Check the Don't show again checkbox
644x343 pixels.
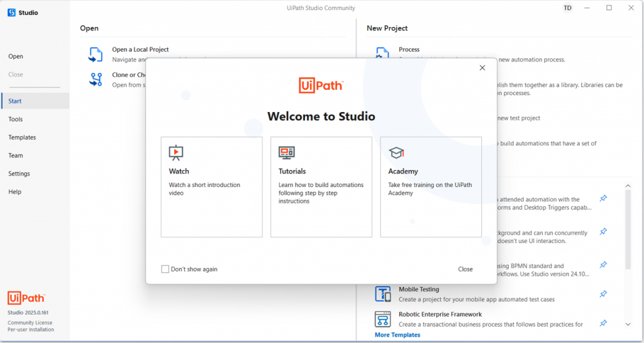[x=165, y=269]
